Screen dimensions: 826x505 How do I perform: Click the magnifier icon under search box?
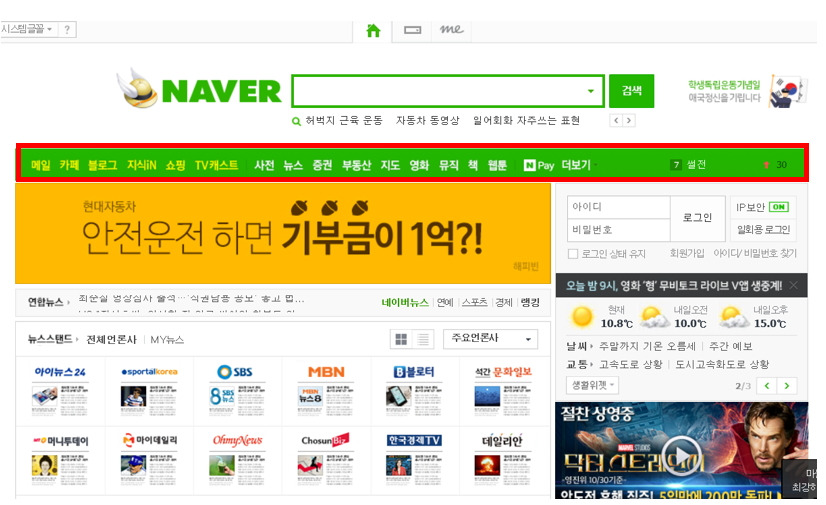(x=296, y=121)
